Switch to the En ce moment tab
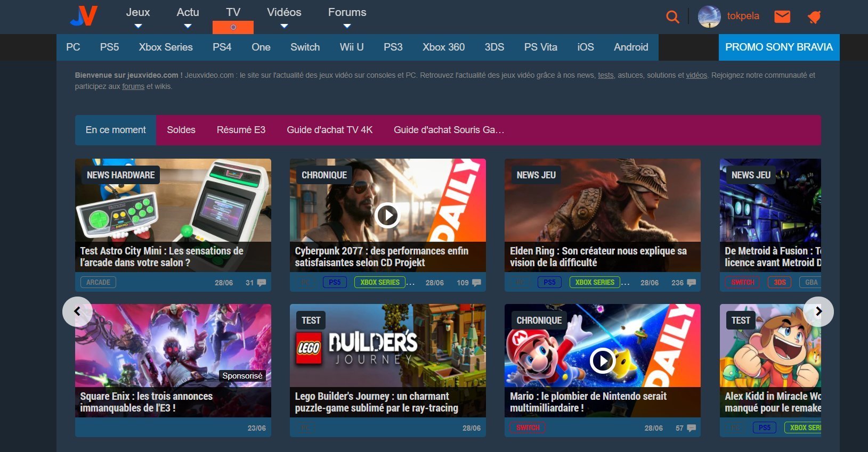This screenshot has width=868, height=452. (116, 130)
